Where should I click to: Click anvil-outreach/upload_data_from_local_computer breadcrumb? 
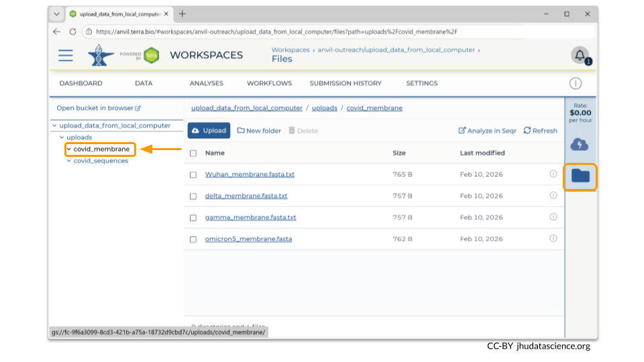(396, 50)
